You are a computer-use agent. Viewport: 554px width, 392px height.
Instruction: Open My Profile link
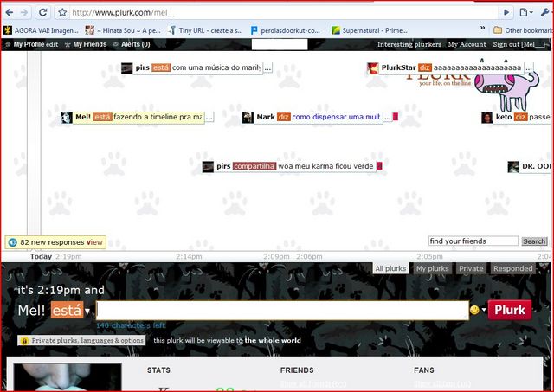(x=29, y=44)
